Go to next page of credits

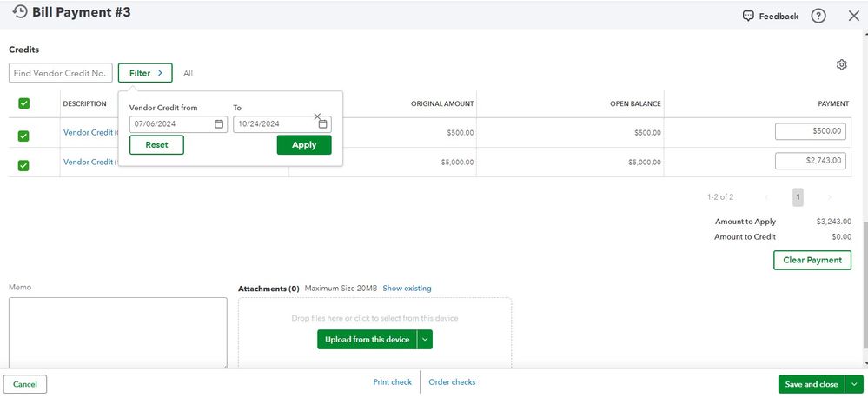pos(829,197)
